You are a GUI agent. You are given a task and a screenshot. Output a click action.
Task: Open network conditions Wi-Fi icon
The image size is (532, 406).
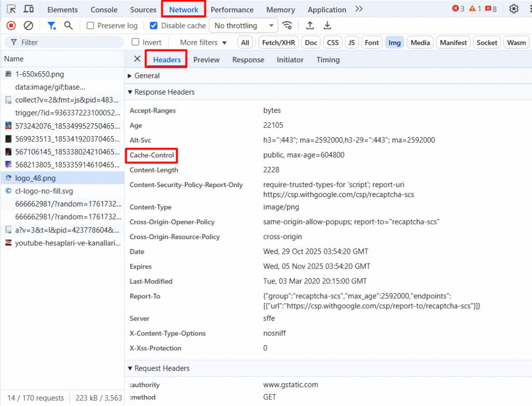[287, 25]
